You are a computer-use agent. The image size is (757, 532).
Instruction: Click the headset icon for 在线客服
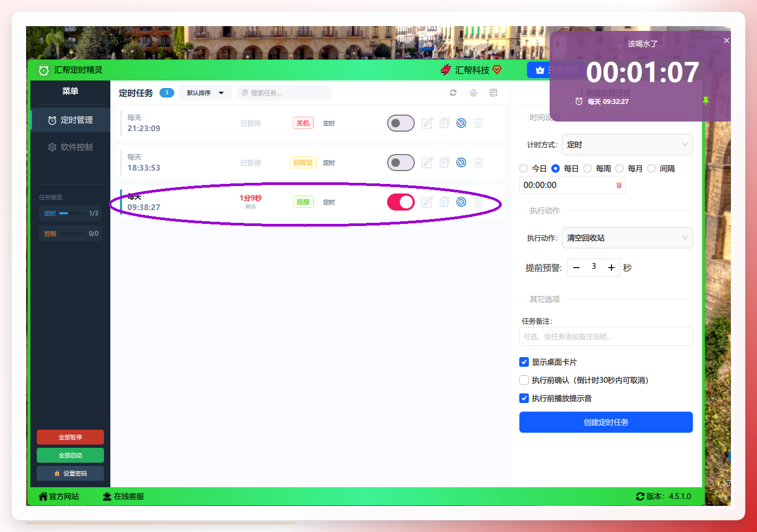pos(107,496)
